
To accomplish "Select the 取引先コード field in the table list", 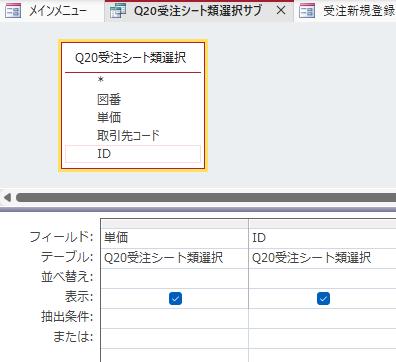I will (x=133, y=135).
